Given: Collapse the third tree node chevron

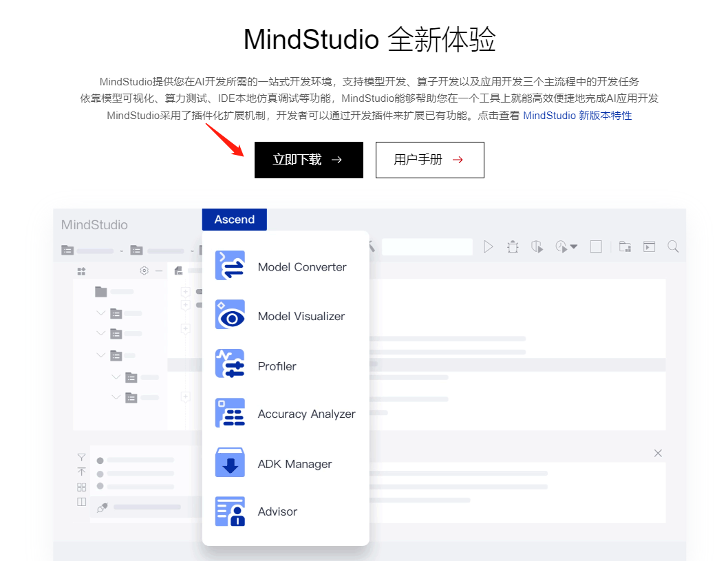Looking at the screenshot, I should 100,355.
